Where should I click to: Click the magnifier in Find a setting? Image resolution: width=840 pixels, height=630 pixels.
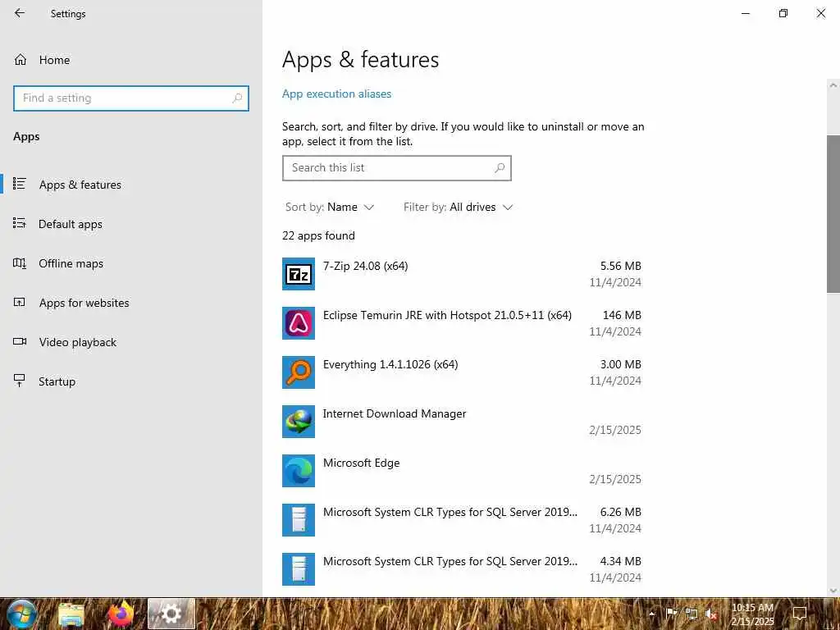pos(237,98)
